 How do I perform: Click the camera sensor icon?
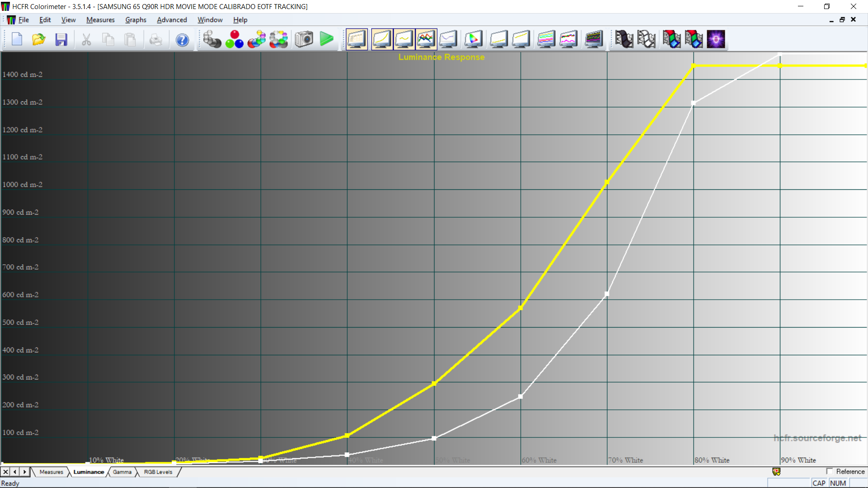pyautogui.click(x=304, y=39)
